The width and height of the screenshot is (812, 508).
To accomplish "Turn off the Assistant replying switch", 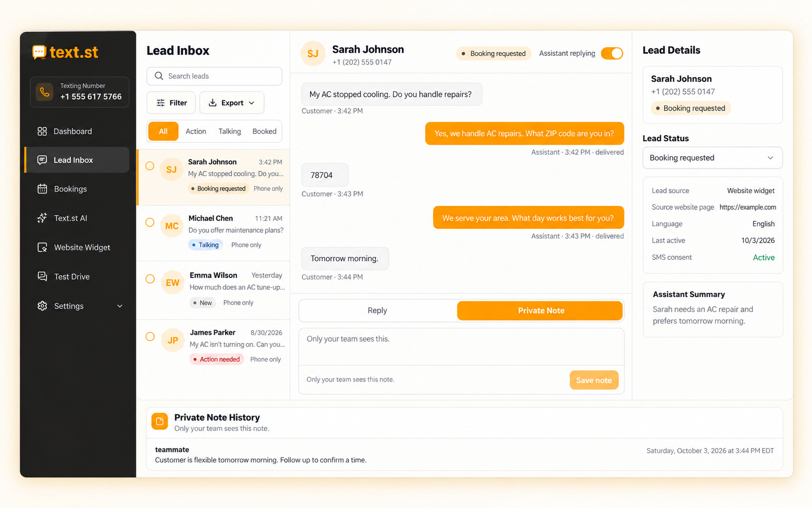I will pos(612,53).
